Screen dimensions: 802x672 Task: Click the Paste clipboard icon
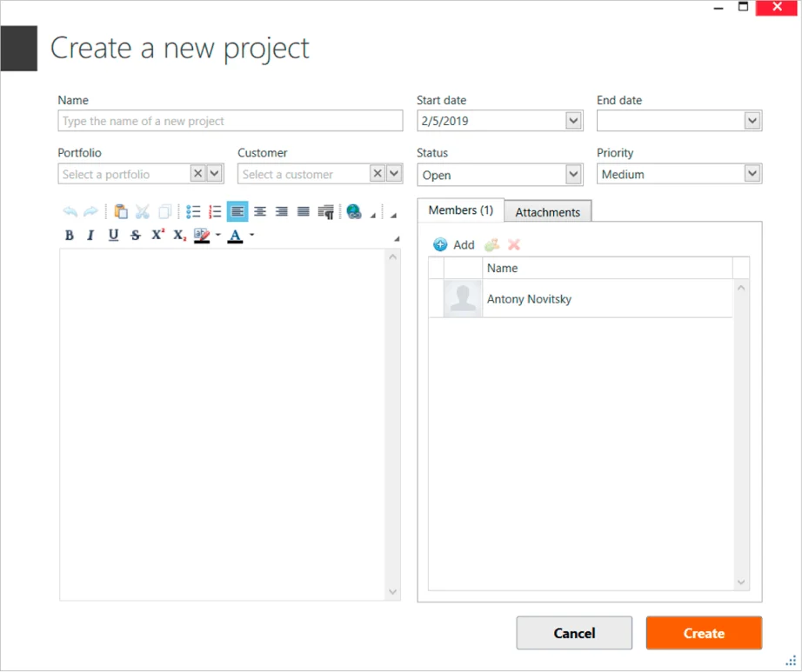click(x=121, y=211)
